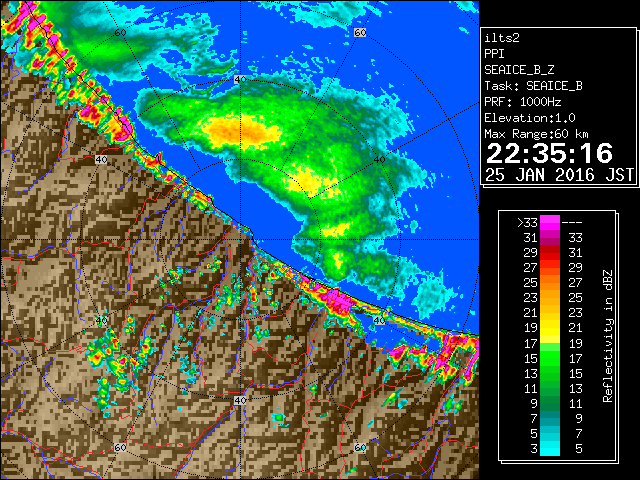
Task: Click the southeast '40' range ring label
Action: tap(379, 321)
